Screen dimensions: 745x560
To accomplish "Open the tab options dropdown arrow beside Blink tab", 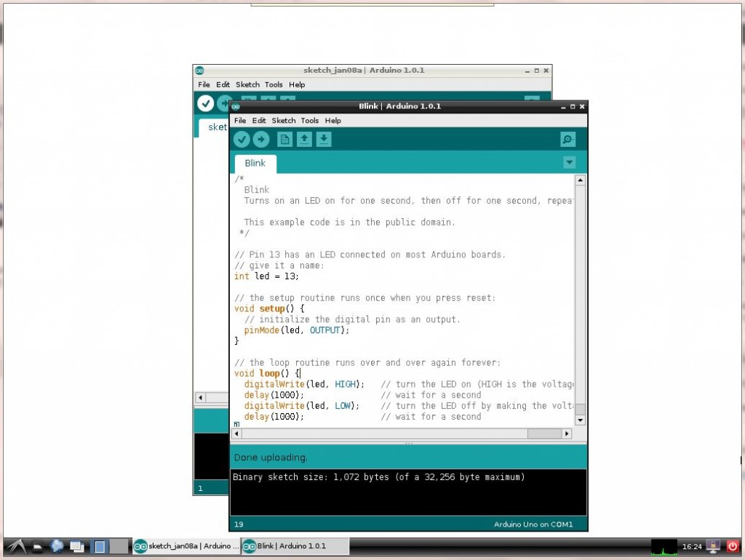I will pyautogui.click(x=569, y=162).
